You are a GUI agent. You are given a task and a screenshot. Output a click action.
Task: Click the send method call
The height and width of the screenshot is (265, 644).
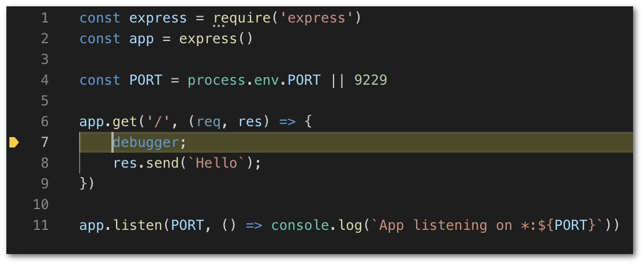162,163
